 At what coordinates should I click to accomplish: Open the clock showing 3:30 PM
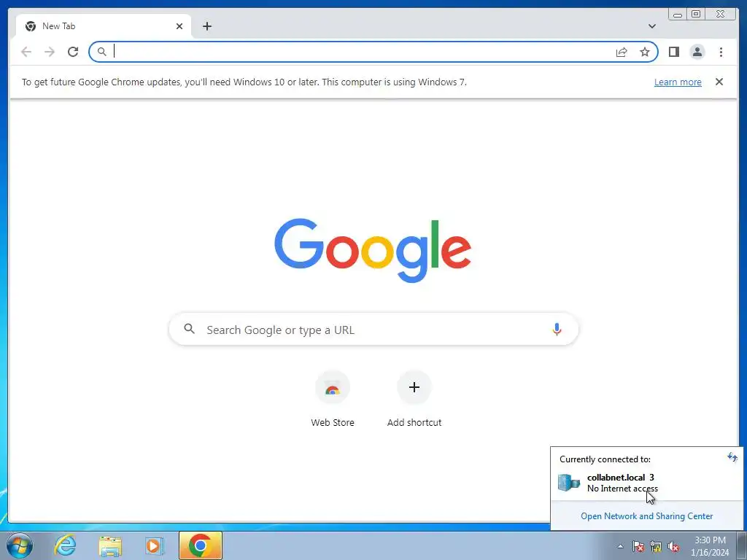click(710, 546)
